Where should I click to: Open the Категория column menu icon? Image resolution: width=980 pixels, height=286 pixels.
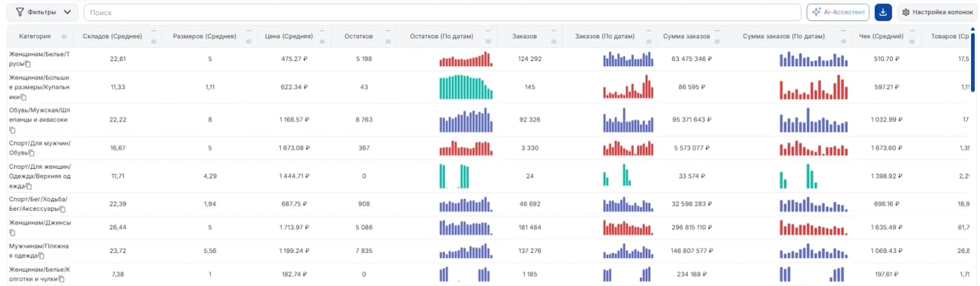pyautogui.click(x=64, y=36)
